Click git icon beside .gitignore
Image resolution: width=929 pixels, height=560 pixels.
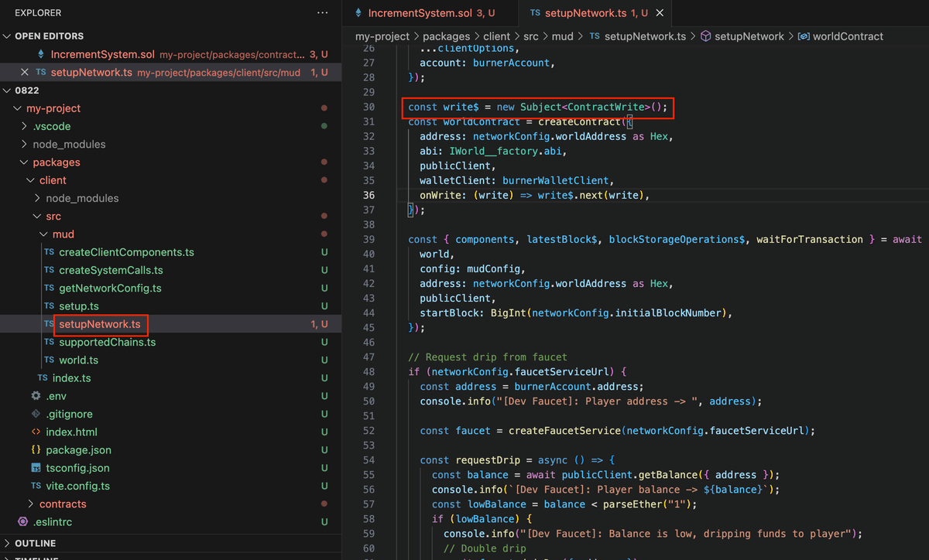[36, 414]
